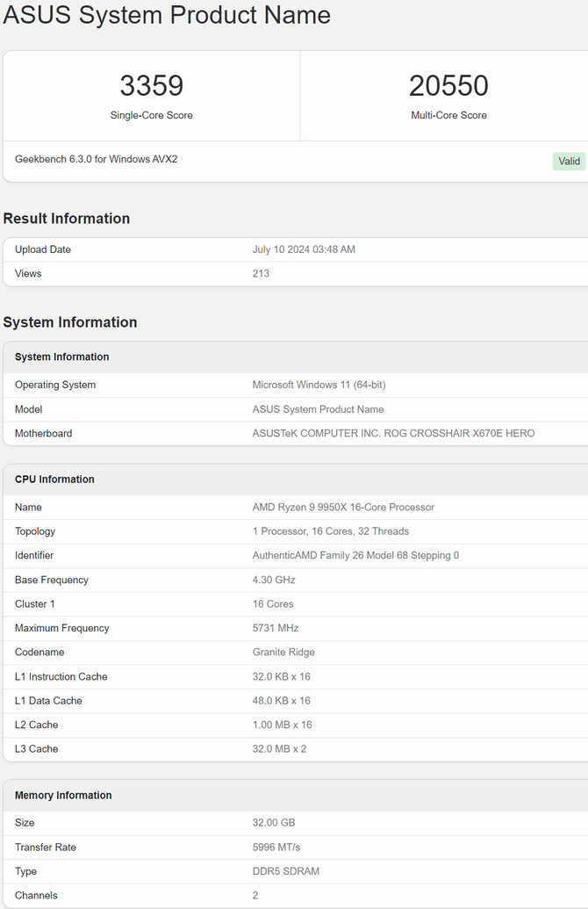Image resolution: width=588 pixels, height=909 pixels.
Task: Select the 5731 MHz maximum frequency value
Action: click(276, 628)
